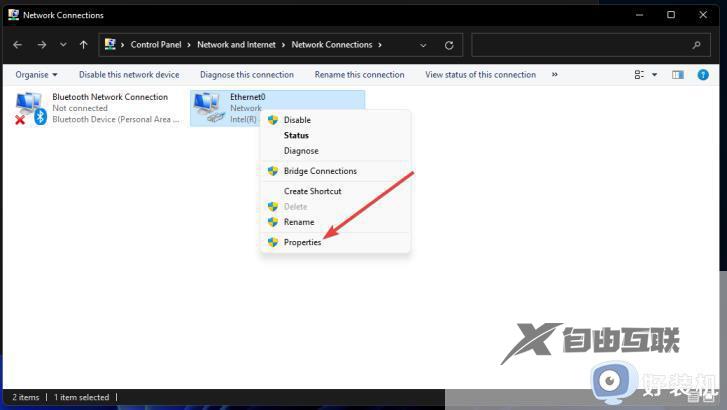Maximize the Network Connections window
This screenshot has width=727, height=410.
tap(671, 15)
